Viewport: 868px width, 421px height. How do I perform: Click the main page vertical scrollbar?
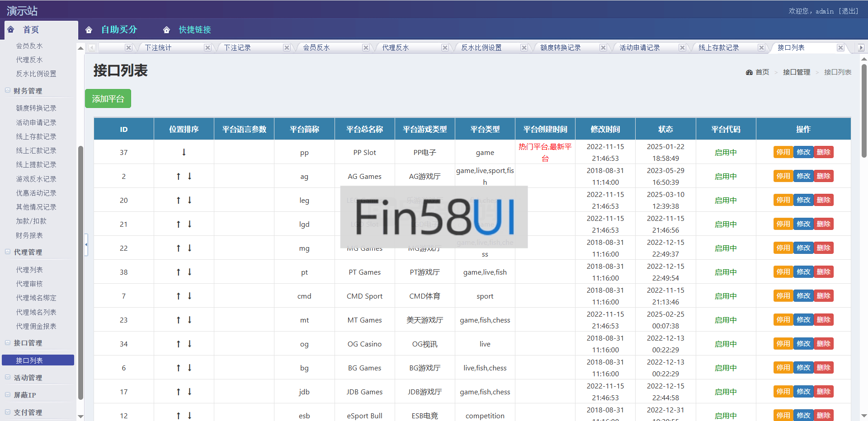864,111
